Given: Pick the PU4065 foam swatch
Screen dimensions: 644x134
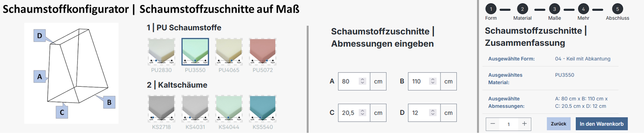Looking at the screenshot, I should (x=229, y=51).
